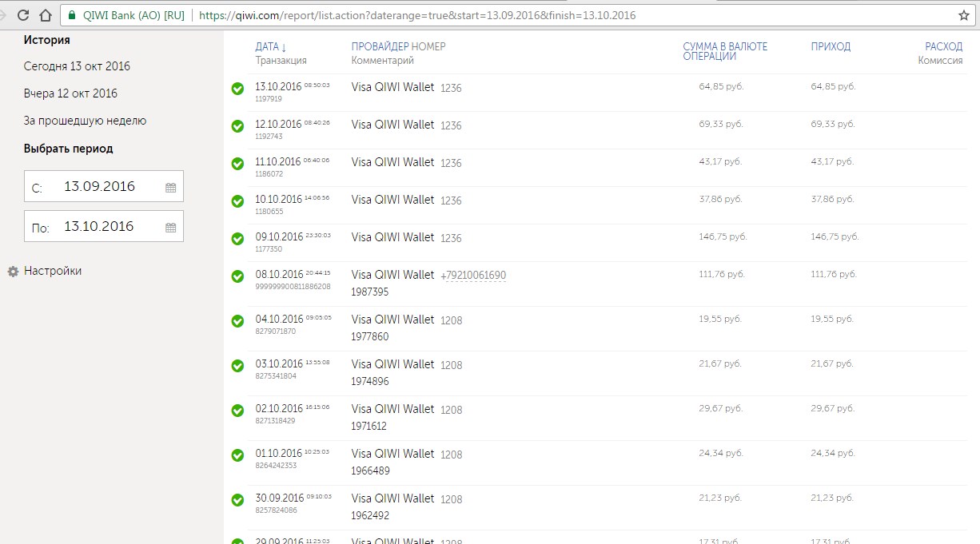Select the Выбрать период option
Screen dimensions: 980x544
pos(68,149)
